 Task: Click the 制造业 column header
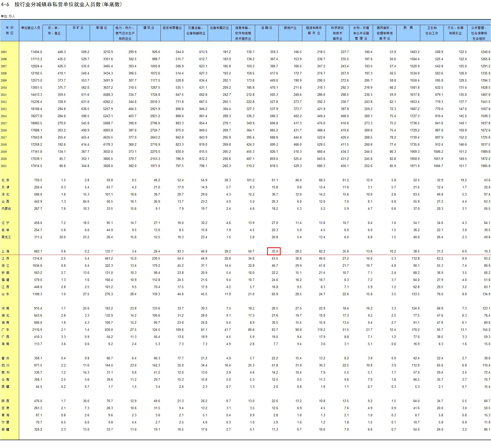click(x=101, y=28)
